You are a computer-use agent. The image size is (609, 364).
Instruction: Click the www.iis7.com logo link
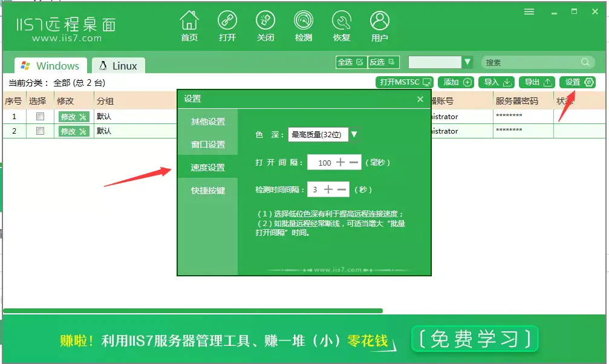coord(67,38)
